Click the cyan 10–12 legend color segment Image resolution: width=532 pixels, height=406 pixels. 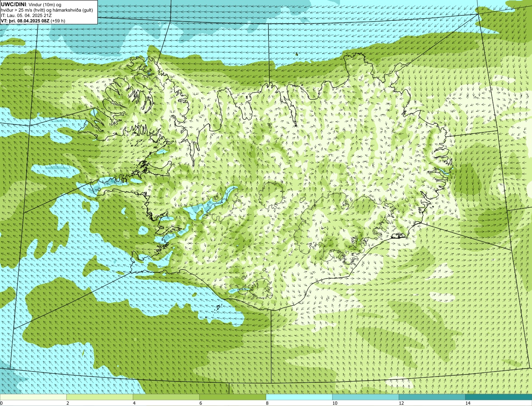(x=366, y=397)
